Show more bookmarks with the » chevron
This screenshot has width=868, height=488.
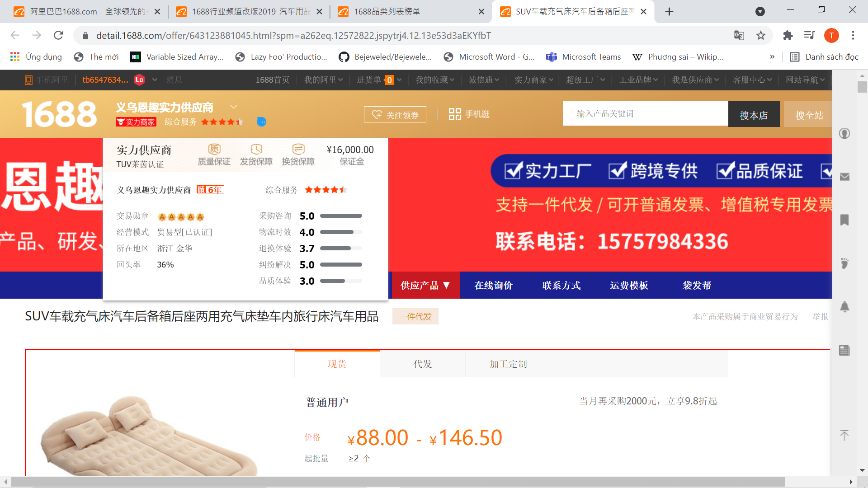[x=772, y=57]
